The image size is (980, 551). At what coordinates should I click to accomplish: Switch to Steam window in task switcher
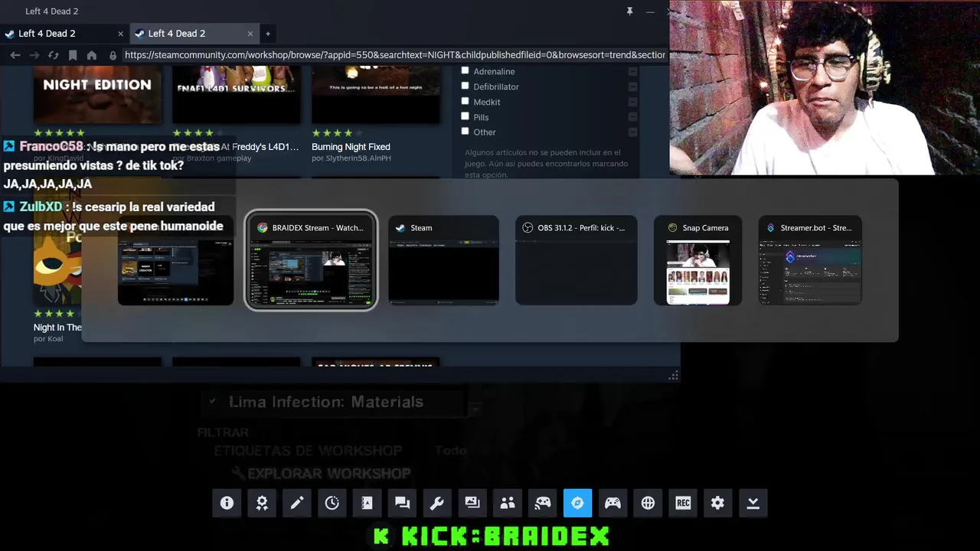[443, 260]
